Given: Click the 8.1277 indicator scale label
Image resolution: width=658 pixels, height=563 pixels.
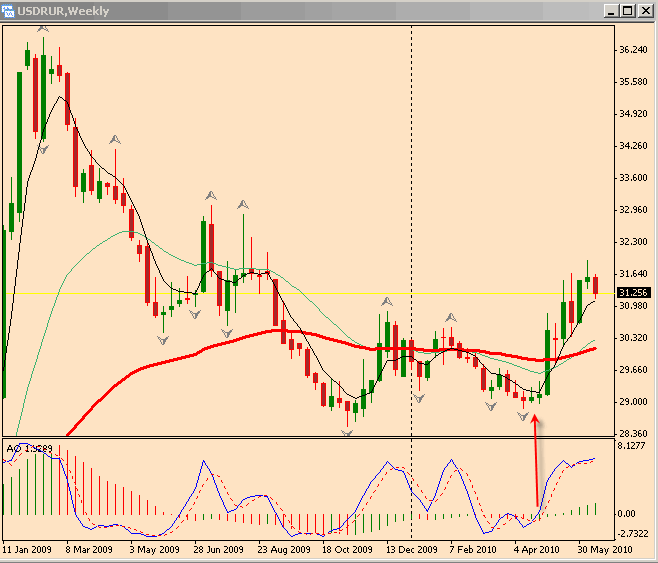Looking at the screenshot, I should pyautogui.click(x=631, y=446).
